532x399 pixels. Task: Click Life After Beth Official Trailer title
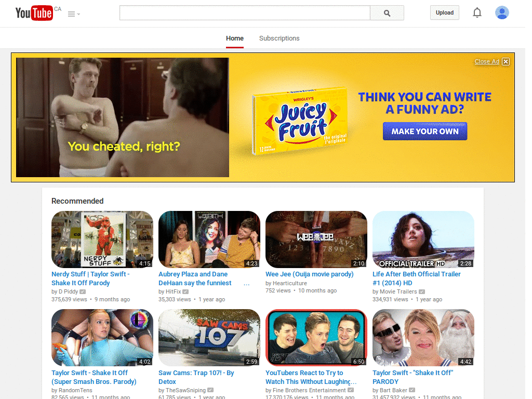point(416,278)
